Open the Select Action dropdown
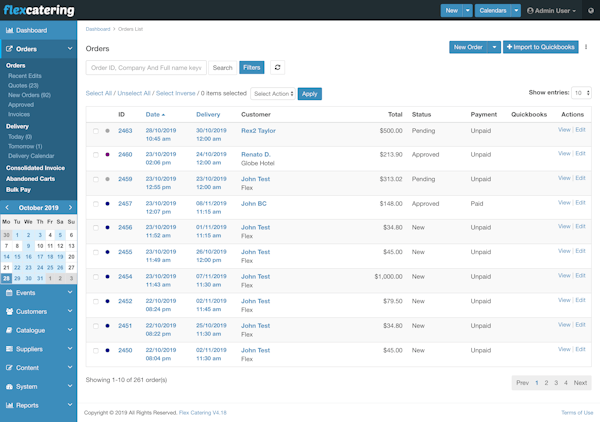This screenshot has height=422, width=600. coord(273,94)
